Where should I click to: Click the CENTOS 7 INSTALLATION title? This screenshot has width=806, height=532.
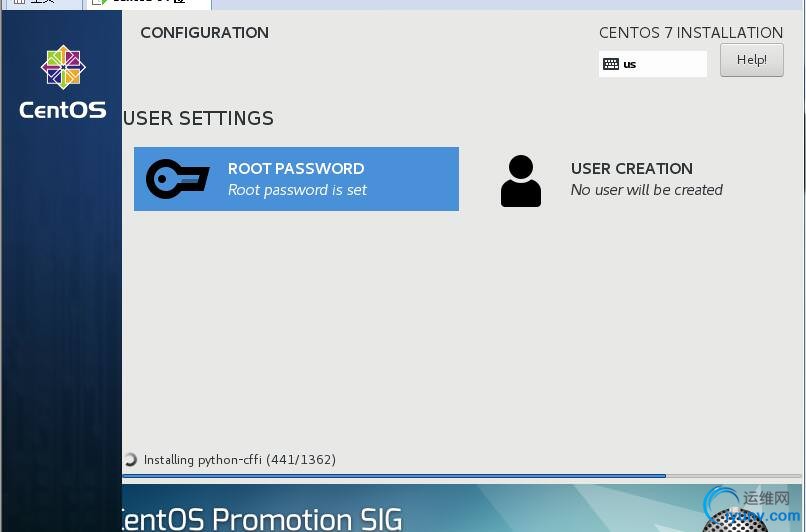(690, 32)
